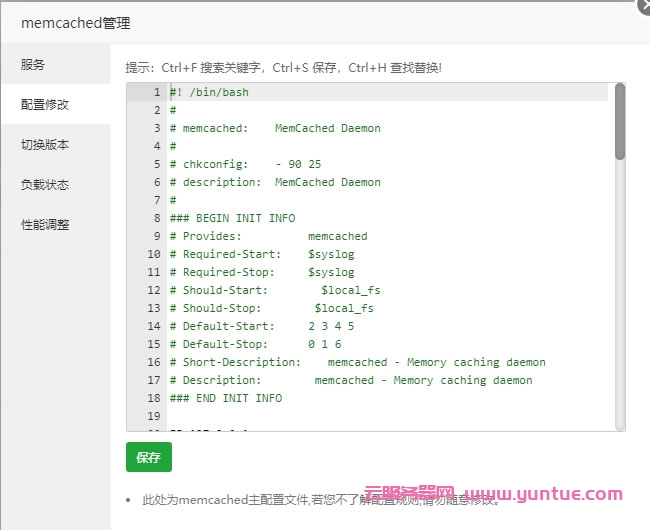This screenshot has height=530, width=650.
Task: Click the '# Provides: memcached' line
Action: click(268, 236)
